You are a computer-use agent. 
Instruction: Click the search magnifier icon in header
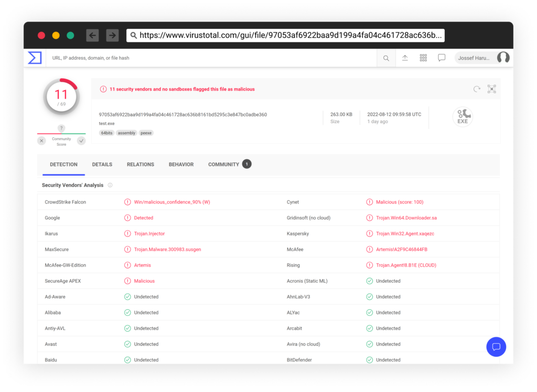click(x=386, y=58)
